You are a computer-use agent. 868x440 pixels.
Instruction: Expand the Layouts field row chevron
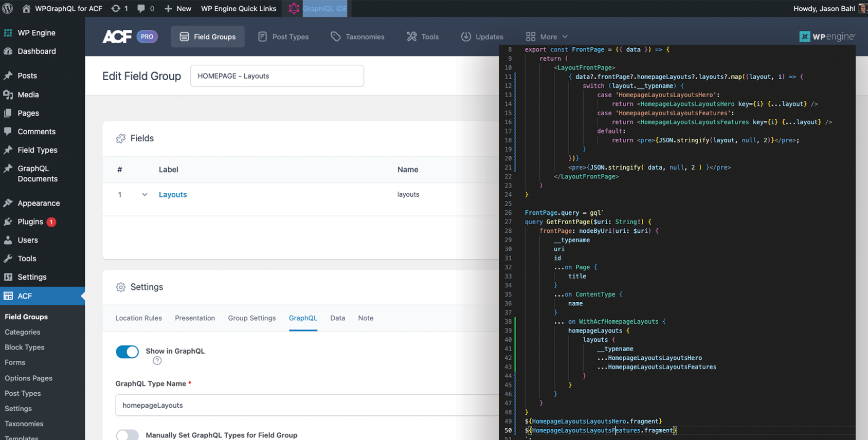click(144, 194)
